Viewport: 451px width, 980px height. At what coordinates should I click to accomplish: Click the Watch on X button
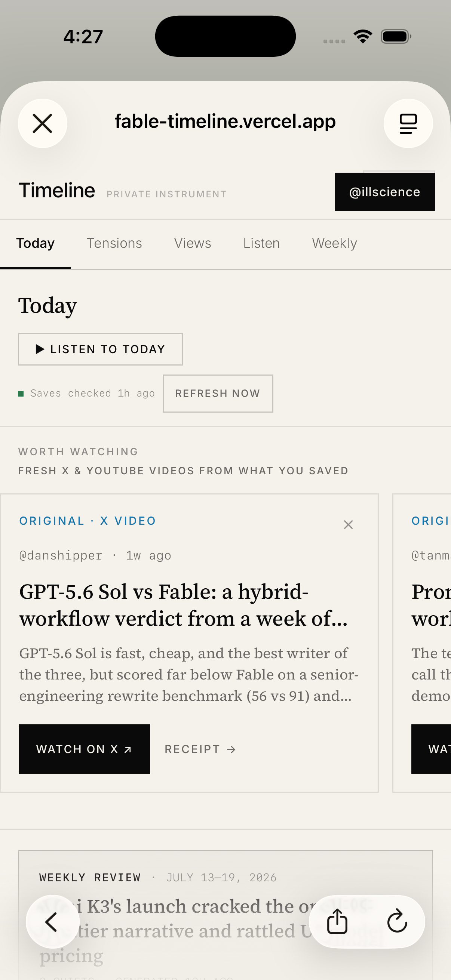[x=85, y=749]
